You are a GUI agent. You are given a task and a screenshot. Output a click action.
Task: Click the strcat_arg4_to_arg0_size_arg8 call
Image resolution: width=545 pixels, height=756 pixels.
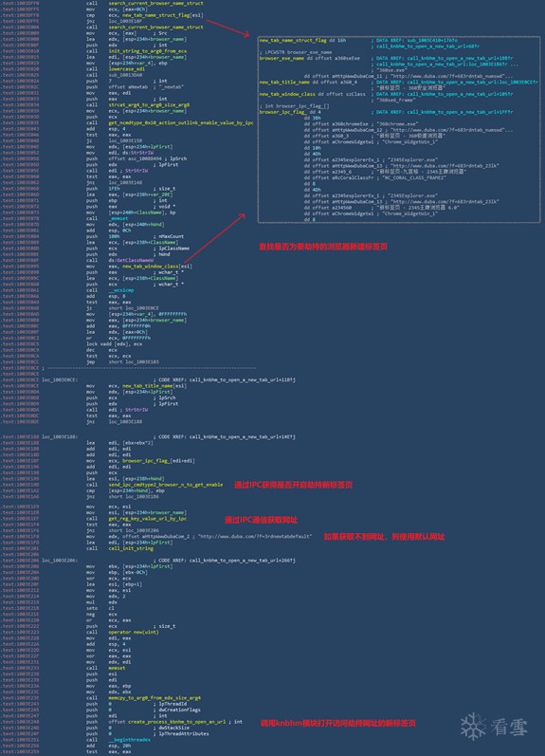click(x=149, y=104)
